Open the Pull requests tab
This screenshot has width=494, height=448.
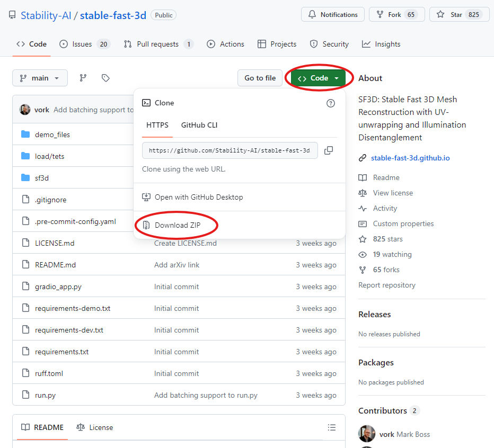[x=158, y=44]
